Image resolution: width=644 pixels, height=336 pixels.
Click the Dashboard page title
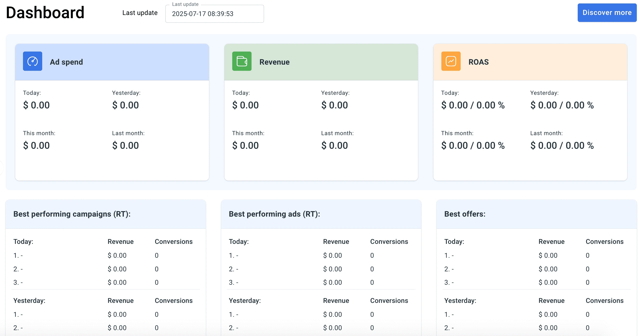click(45, 13)
